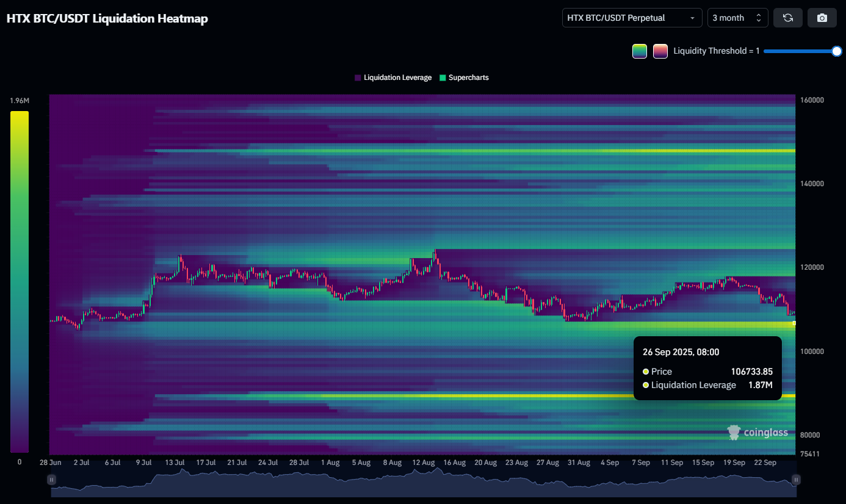846x504 pixels.
Task: Click the yellow price marker dot on the chart
Action: [x=794, y=323]
